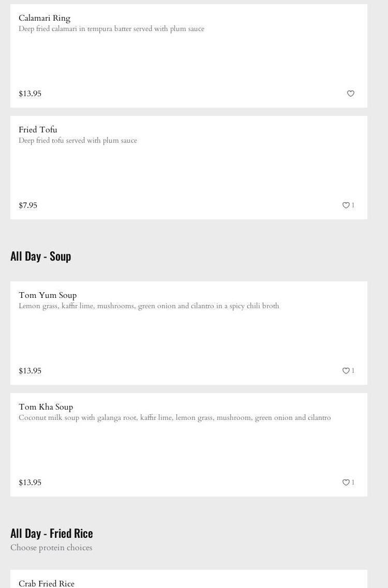Viewport: 388px width, 588px height.
Task: Open the Calamari Ring item title
Action: 44,18
